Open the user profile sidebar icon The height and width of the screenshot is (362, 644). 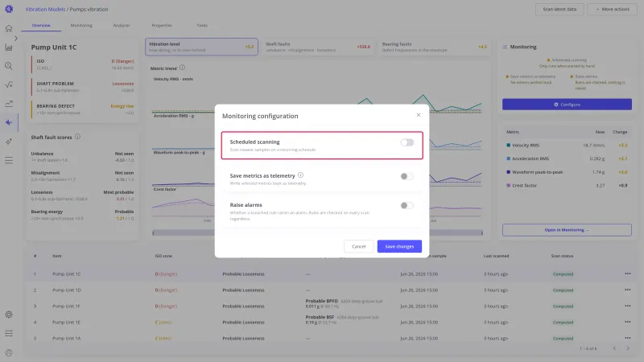click(x=9, y=352)
